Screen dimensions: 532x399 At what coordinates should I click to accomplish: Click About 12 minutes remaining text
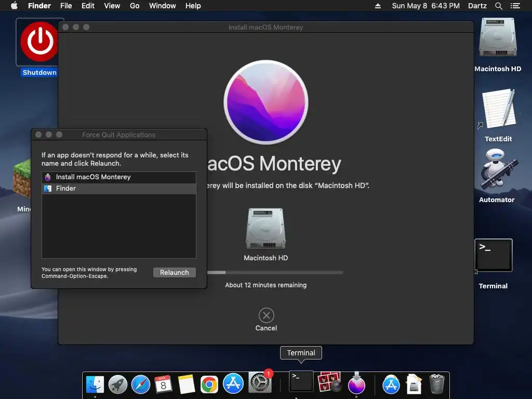coord(265,285)
